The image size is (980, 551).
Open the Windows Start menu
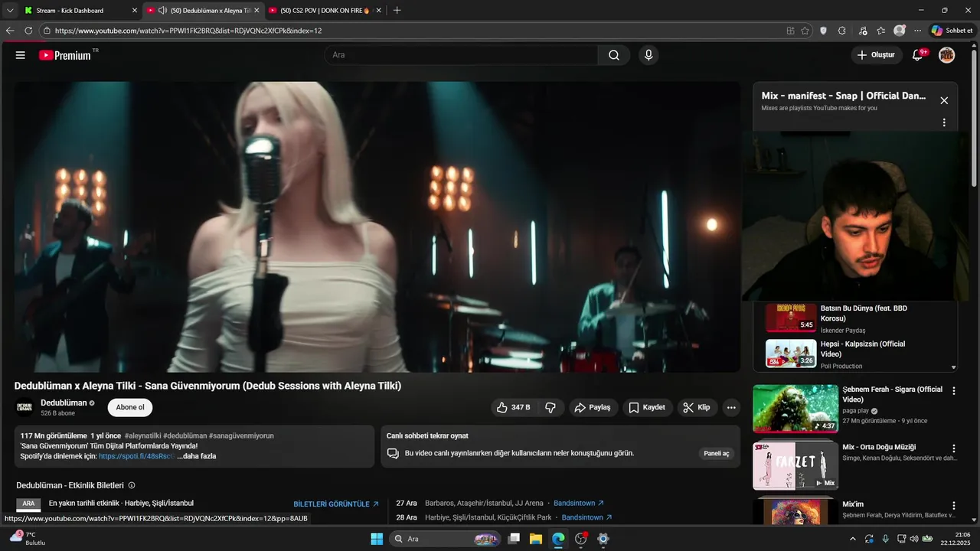(377, 539)
